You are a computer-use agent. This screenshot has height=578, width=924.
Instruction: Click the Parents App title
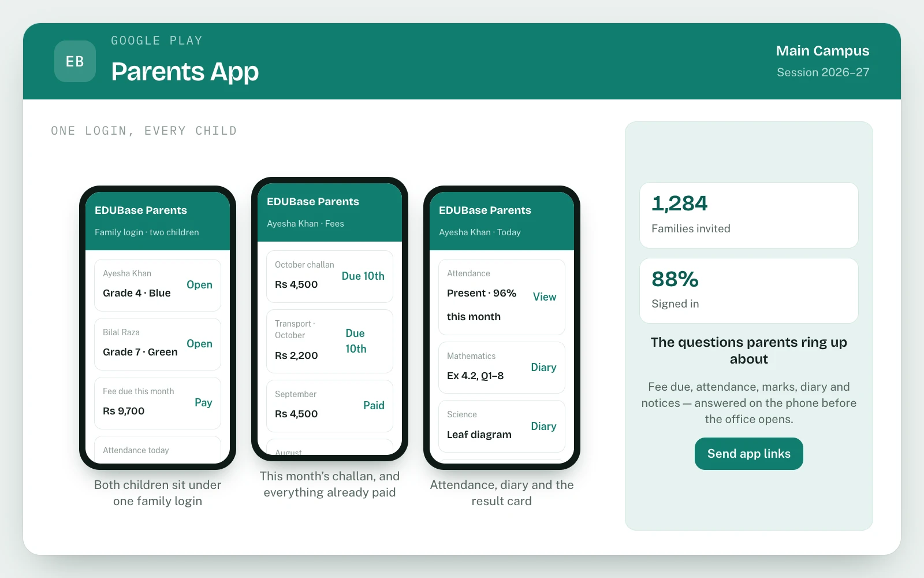pyautogui.click(x=185, y=72)
